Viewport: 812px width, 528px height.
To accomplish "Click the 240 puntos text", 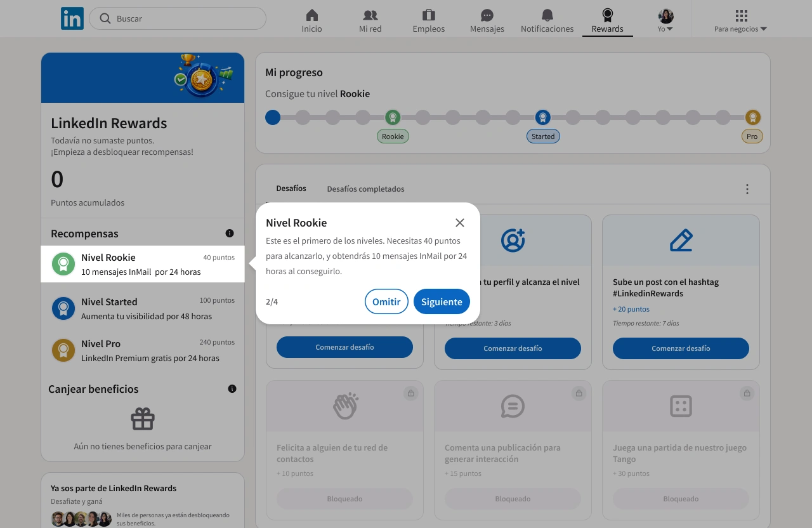I will tap(217, 342).
